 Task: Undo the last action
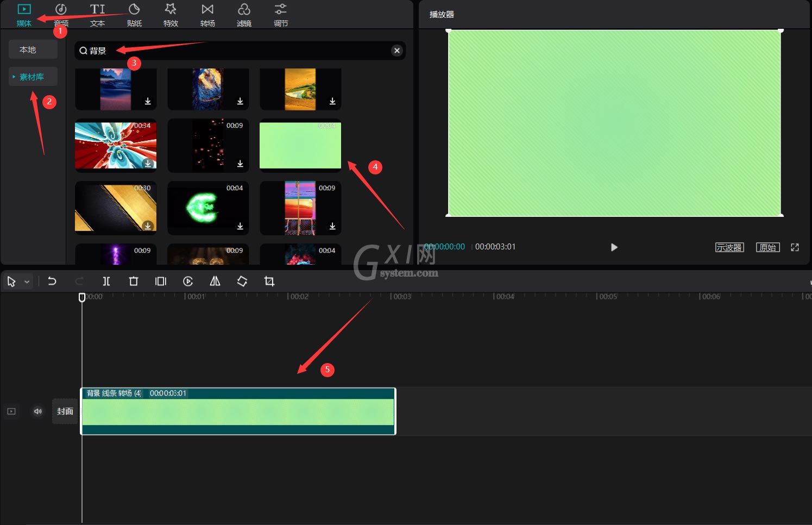pyautogui.click(x=52, y=281)
